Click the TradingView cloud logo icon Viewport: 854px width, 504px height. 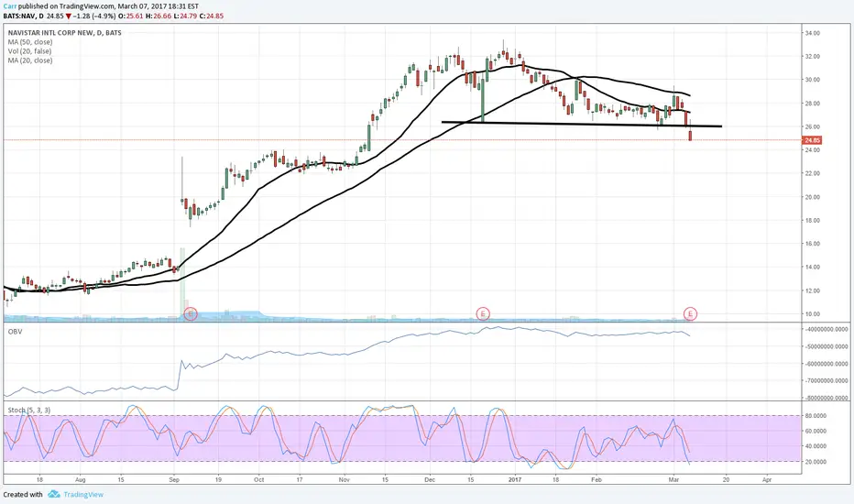[53, 494]
